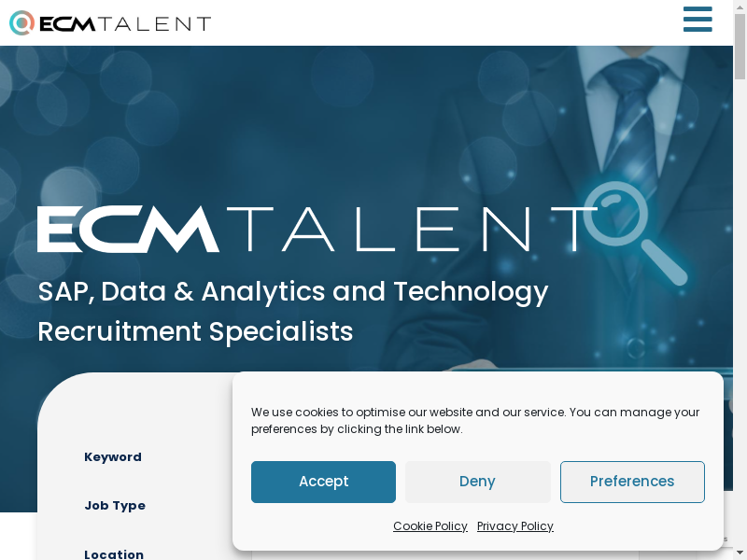Image resolution: width=747 pixels, height=560 pixels.
Task: Click the scrollbar up arrow
Action: [740, 7]
